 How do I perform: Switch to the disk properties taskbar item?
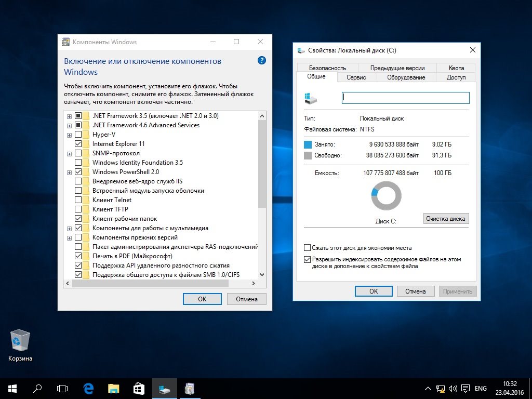pos(165,389)
